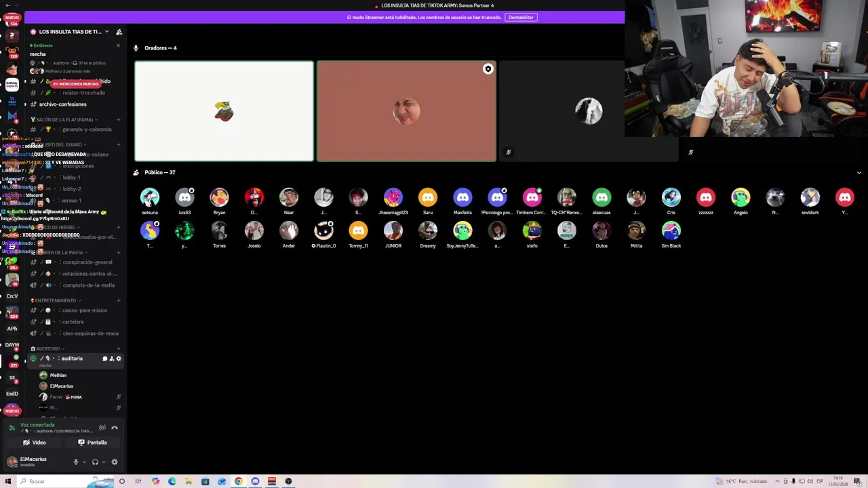Collapse the SALÓN DE LA FLA category
Image resolution: width=868 pixels, height=488 pixels.
point(63,120)
